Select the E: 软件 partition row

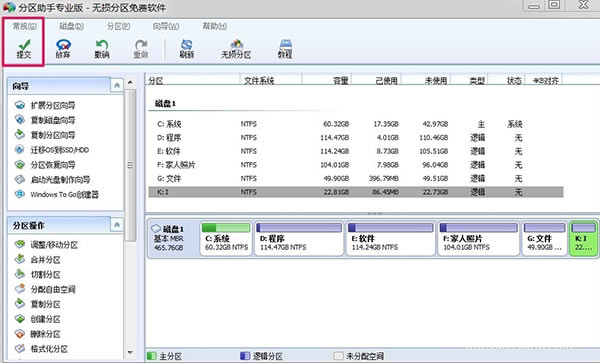(355, 151)
